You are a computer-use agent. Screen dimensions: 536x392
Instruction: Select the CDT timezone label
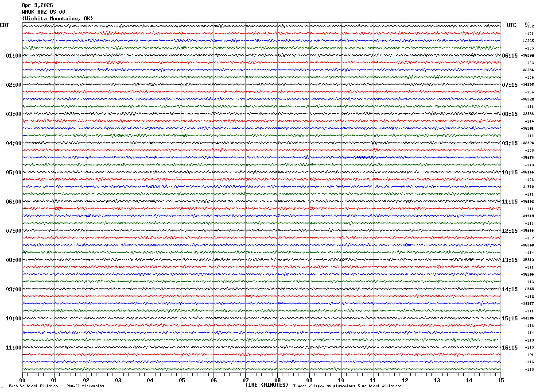(x=4, y=25)
